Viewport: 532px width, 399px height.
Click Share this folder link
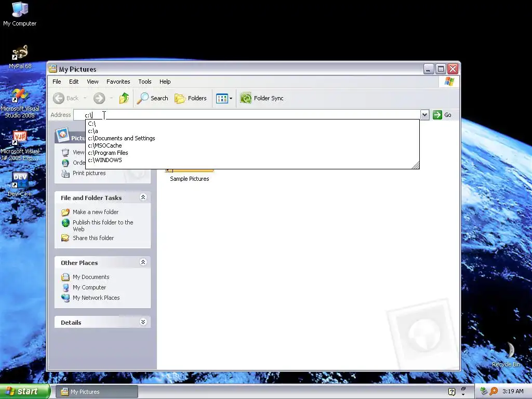(94, 238)
